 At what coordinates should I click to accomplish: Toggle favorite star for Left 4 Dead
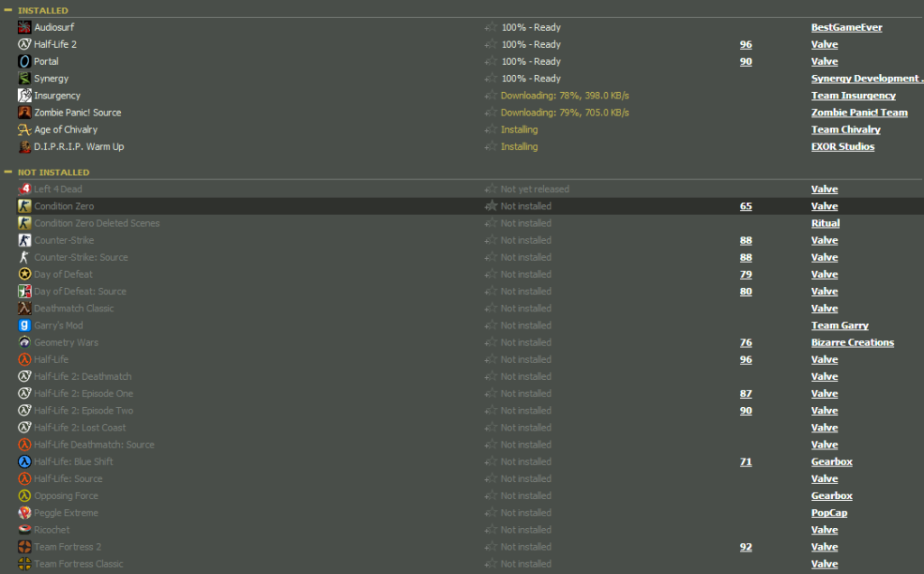point(491,190)
